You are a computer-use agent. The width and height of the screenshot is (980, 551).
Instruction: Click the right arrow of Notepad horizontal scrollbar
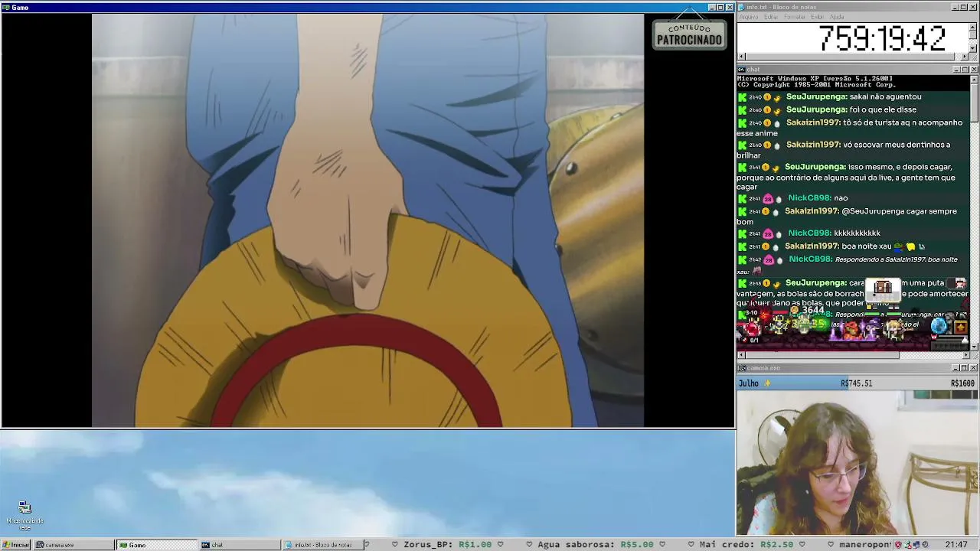coord(965,57)
